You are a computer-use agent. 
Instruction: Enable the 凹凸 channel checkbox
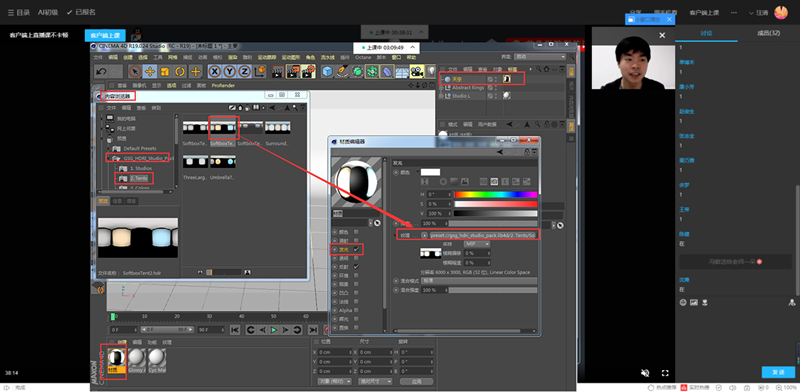(356, 293)
